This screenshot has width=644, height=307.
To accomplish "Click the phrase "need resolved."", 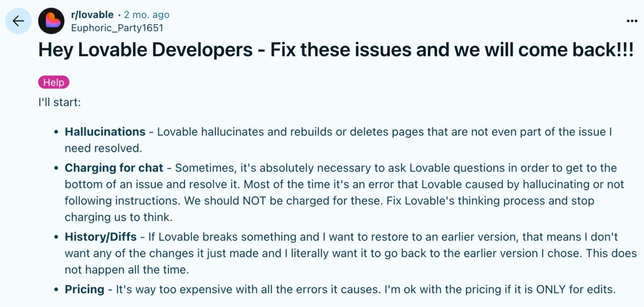I will pyautogui.click(x=103, y=148).
